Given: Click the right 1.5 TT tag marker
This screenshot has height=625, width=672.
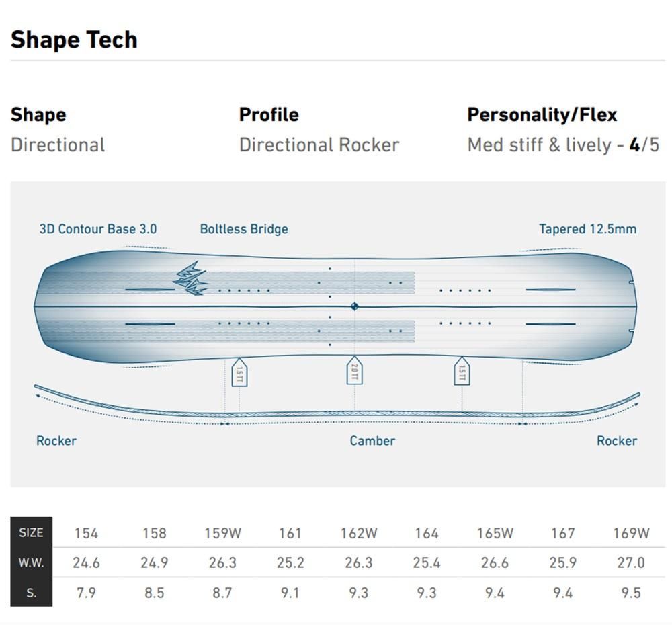Looking at the screenshot, I should [462, 371].
